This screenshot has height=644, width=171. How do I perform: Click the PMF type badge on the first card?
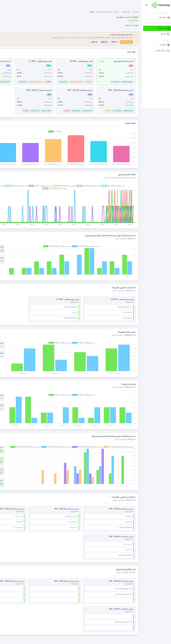131,66
